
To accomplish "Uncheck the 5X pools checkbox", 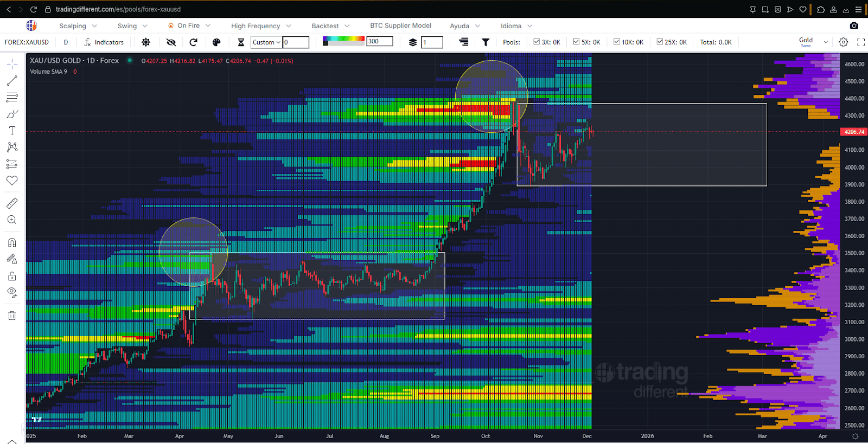I will pyautogui.click(x=576, y=42).
